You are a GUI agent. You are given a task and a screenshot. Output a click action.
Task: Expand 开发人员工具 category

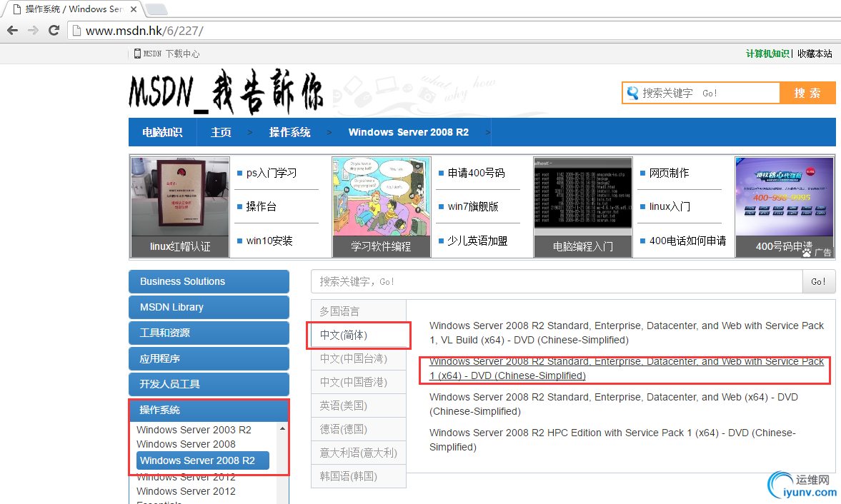(209, 384)
